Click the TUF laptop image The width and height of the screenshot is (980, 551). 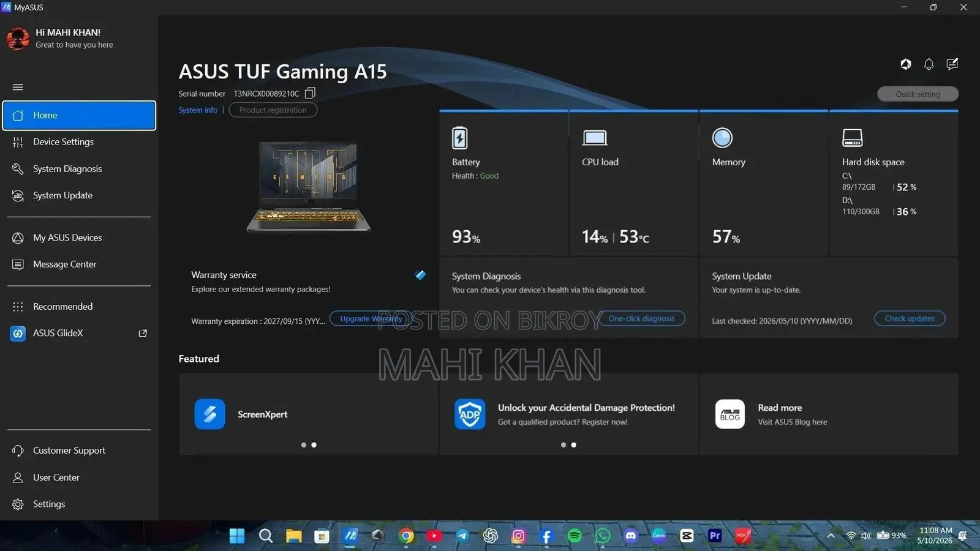(x=309, y=187)
